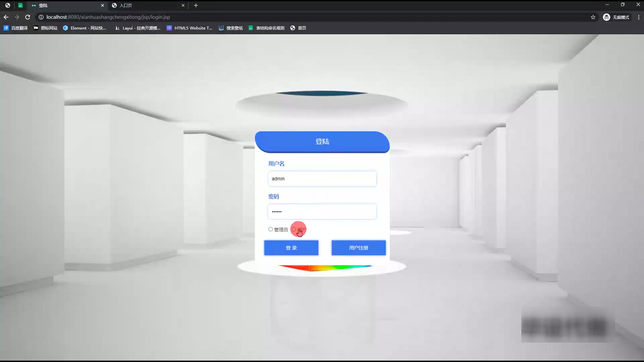Open a new tab with plus

[x=196, y=5]
